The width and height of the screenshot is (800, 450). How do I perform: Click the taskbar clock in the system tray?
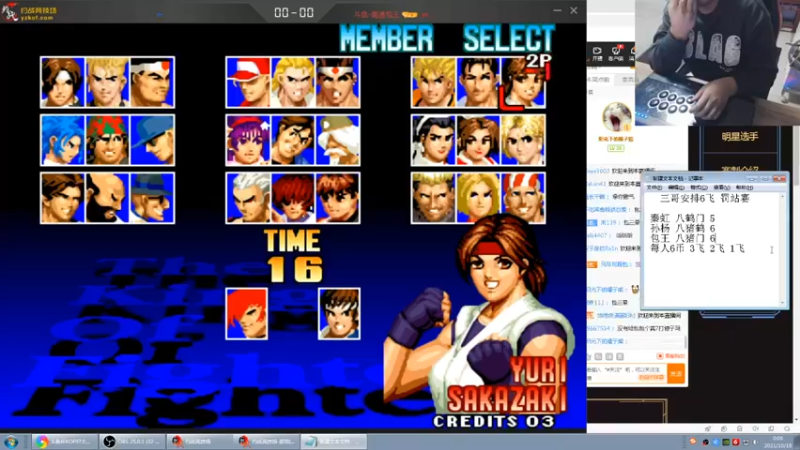coord(778,442)
